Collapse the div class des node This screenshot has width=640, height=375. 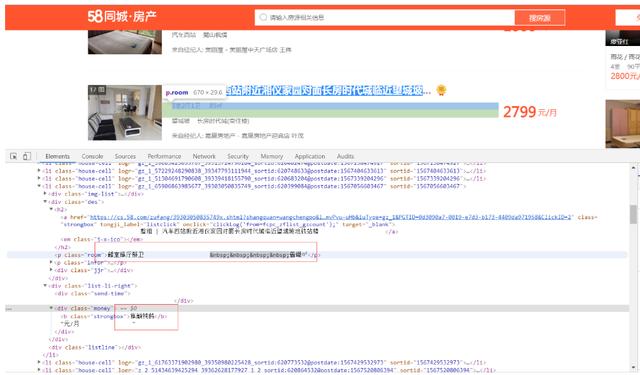pyautogui.click(x=45, y=202)
